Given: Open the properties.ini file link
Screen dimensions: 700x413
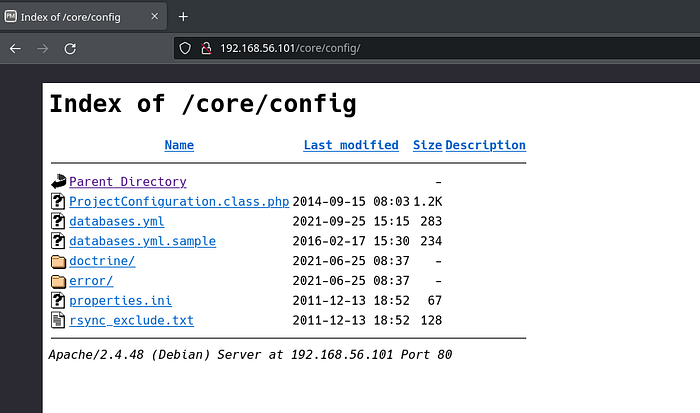Looking at the screenshot, I should coord(116,301).
